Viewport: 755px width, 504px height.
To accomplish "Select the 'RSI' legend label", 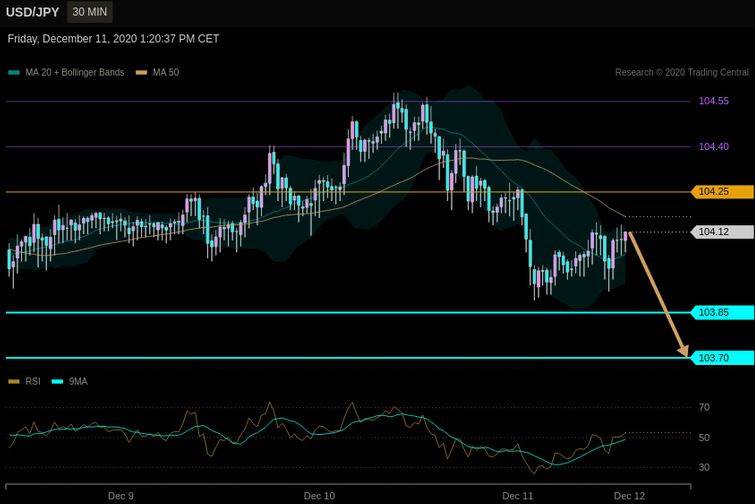I will [33, 382].
